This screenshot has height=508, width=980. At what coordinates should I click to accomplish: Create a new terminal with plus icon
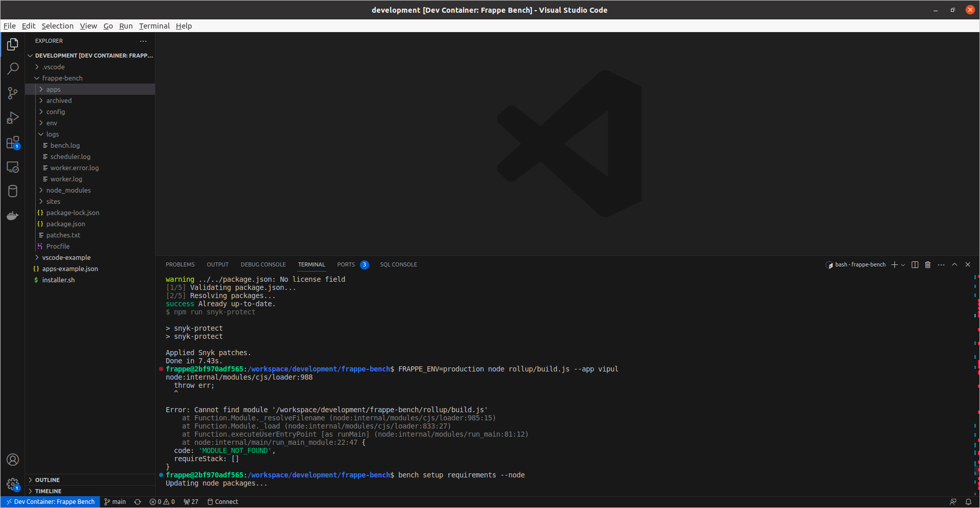click(894, 264)
